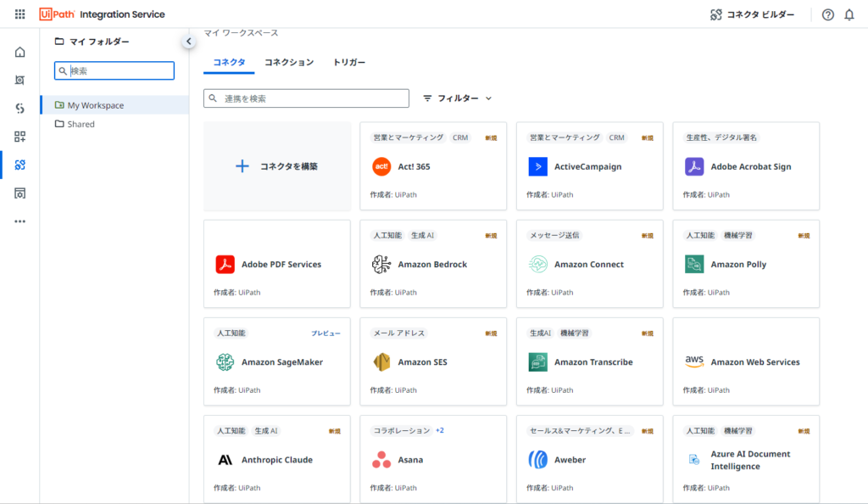The width and height of the screenshot is (868, 504).
Task: Click the コネクタを構築 button
Action: (277, 166)
